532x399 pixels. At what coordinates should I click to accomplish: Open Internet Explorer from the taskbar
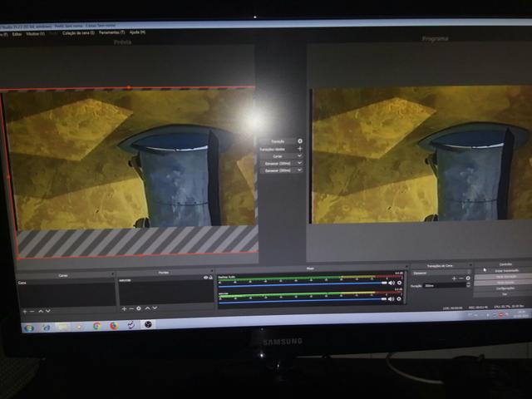pos(47,328)
